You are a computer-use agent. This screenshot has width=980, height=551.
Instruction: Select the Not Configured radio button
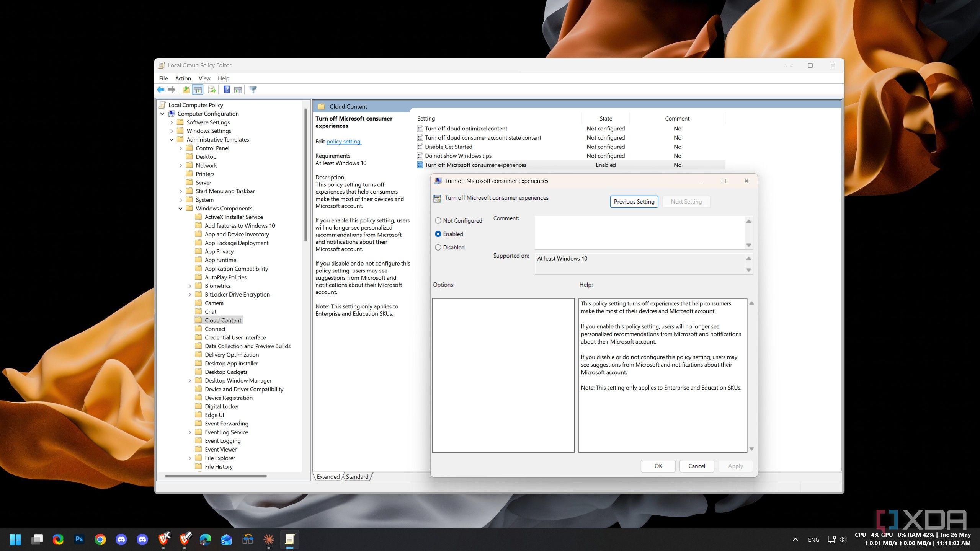(438, 220)
